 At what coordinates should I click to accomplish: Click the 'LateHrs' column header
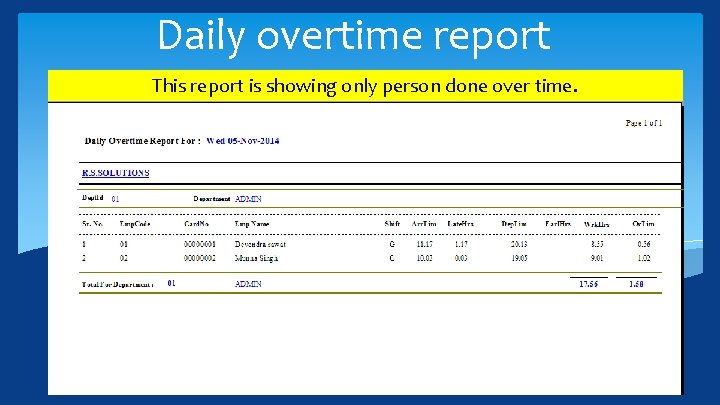point(461,224)
